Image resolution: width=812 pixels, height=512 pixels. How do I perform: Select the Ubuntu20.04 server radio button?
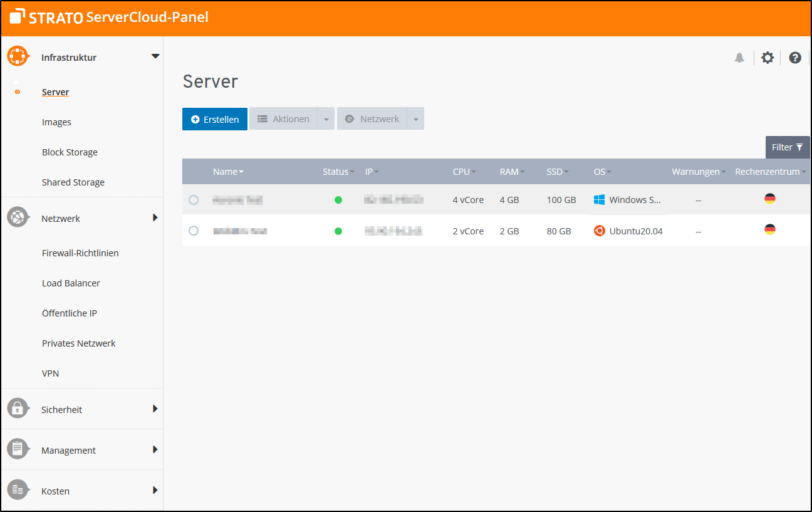pyautogui.click(x=194, y=231)
